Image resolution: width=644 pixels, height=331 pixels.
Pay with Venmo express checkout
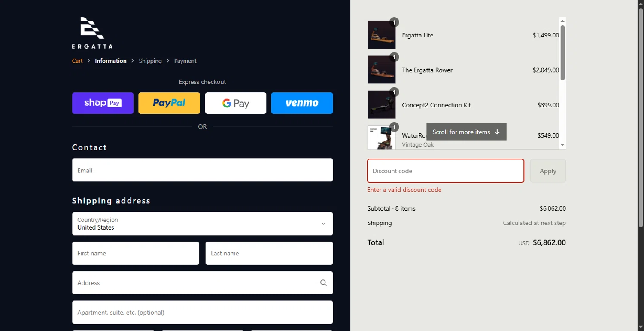tap(302, 103)
